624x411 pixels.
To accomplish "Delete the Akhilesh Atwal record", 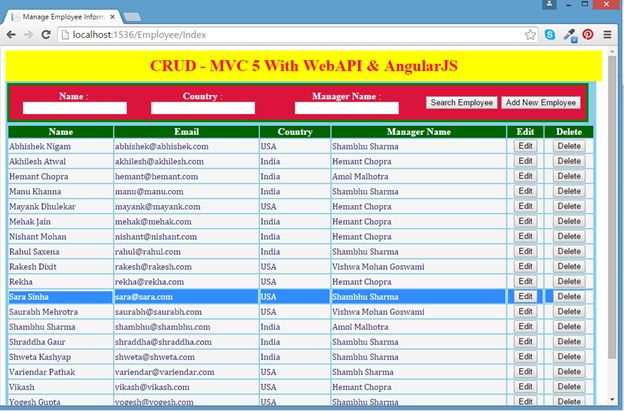I will 569,161.
